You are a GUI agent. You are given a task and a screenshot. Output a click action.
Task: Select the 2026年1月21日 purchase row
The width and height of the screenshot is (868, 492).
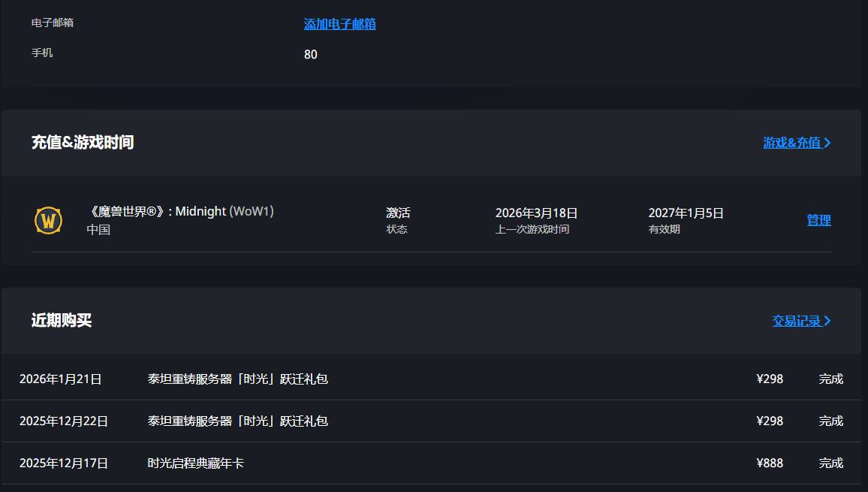click(x=431, y=379)
